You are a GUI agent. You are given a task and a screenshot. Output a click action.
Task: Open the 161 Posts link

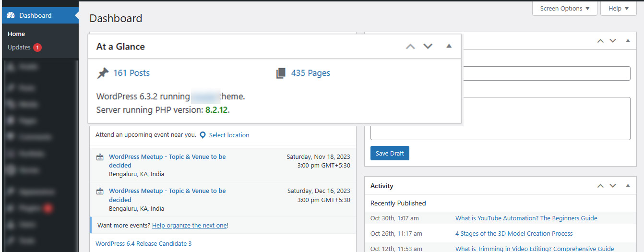pyautogui.click(x=131, y=73)
